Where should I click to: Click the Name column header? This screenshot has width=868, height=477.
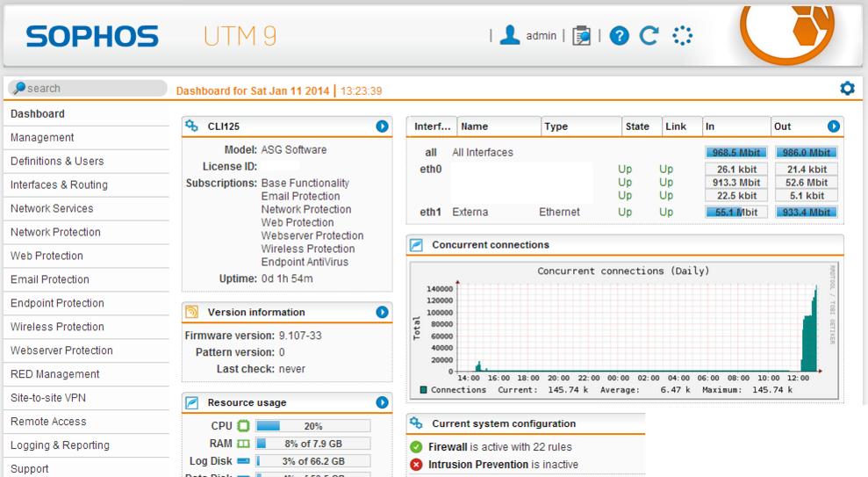click(499, 126)
